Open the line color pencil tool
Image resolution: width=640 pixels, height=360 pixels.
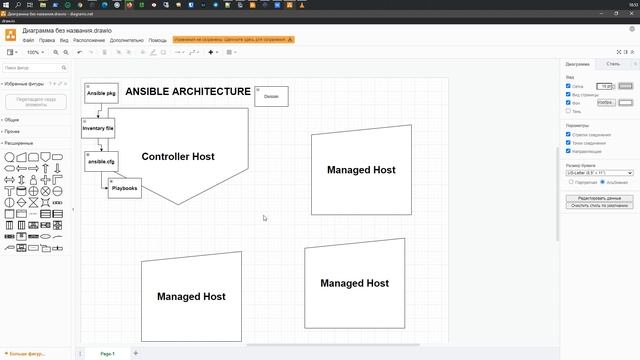pos(153,52)
